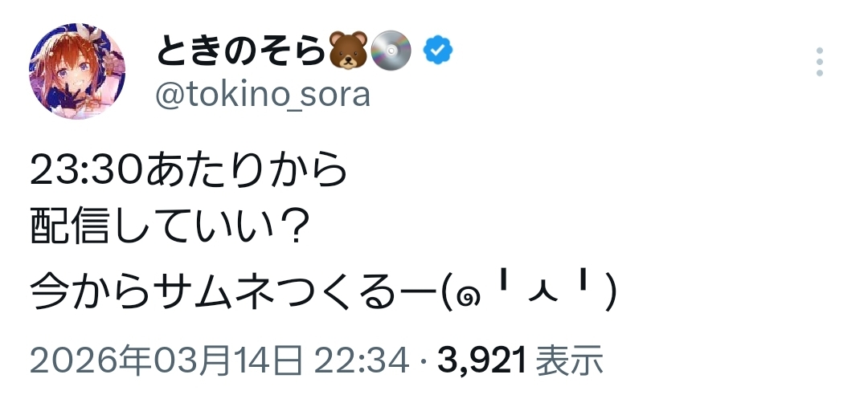Click the blue verified badge
868x403 pixels.
438,51
